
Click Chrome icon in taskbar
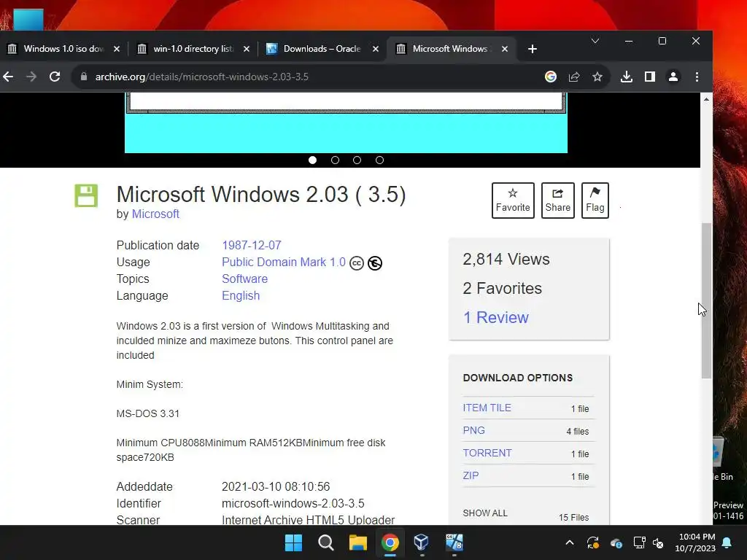[x=390, y=542]
